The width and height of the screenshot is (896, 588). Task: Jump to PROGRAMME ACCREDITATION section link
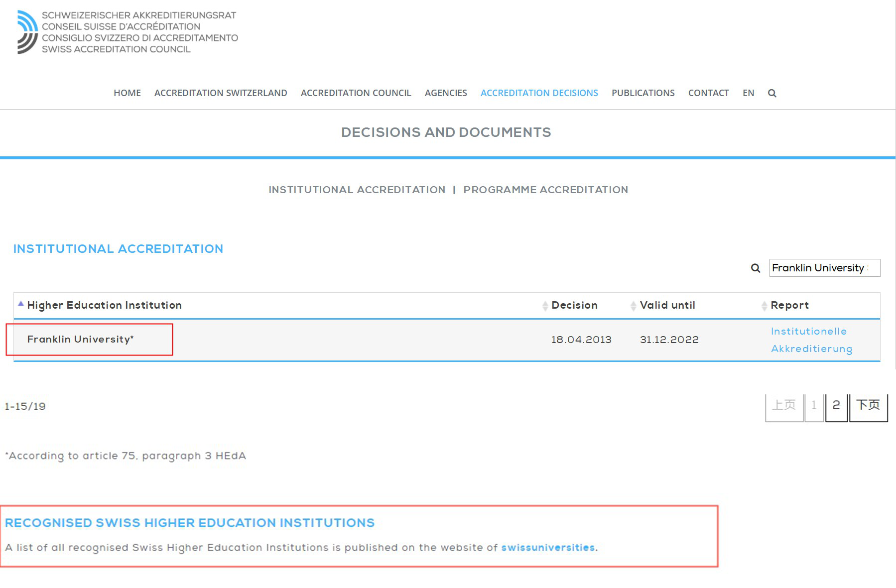pos(545,190)
